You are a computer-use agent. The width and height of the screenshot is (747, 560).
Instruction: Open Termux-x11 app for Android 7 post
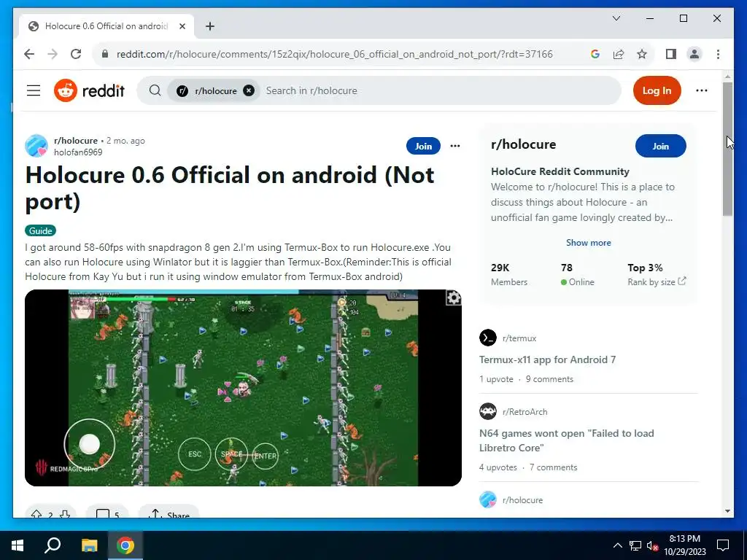547,359
